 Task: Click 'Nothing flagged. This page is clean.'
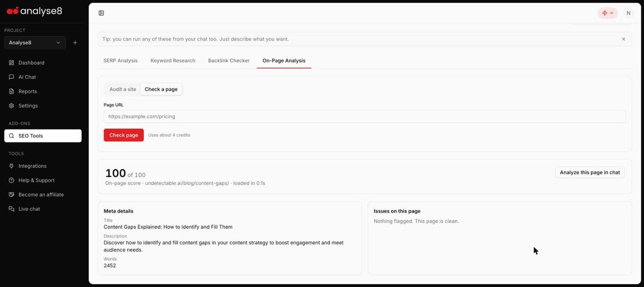tap(416, 221)
